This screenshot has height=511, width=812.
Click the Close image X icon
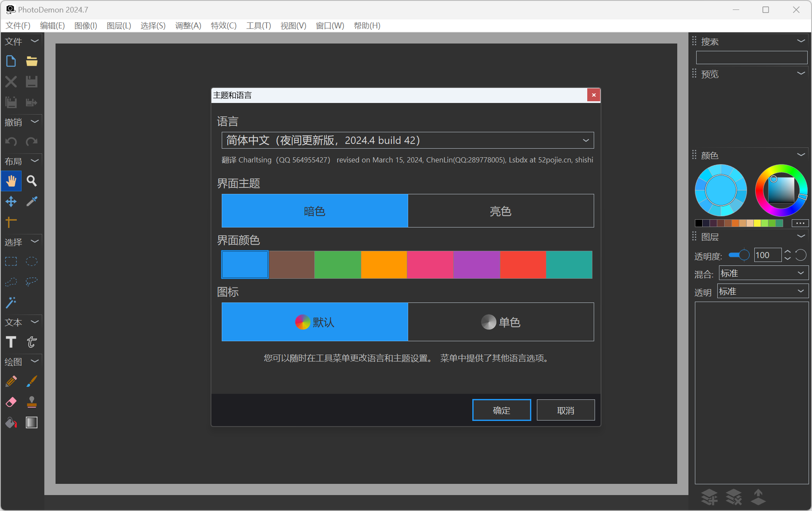[11, 81]
